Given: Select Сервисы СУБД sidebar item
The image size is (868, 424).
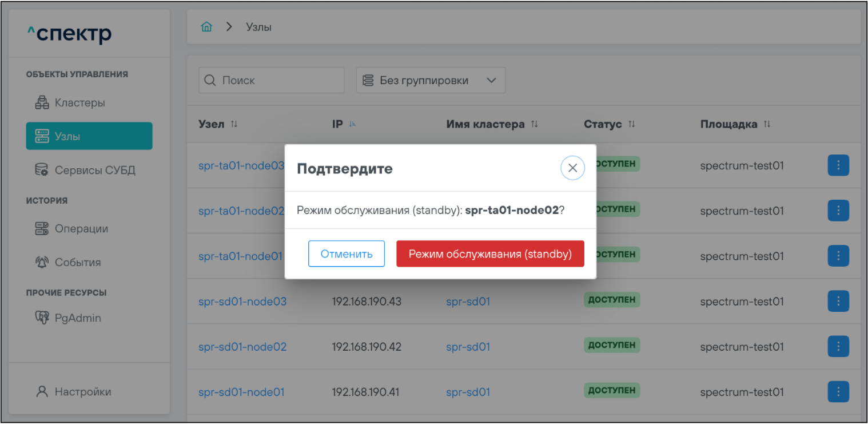Looking at the screenshot, I should click(94, 170).
